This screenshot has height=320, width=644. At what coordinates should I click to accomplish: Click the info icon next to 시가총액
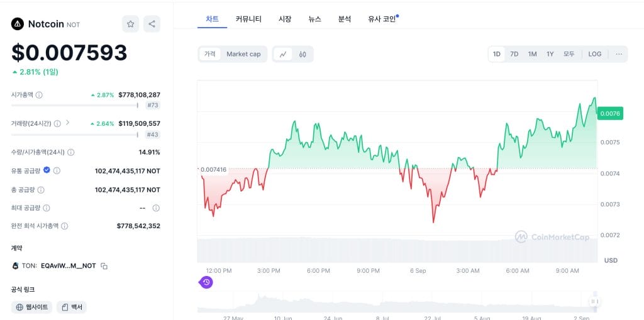pyautogui.click(x=39, y=95)
